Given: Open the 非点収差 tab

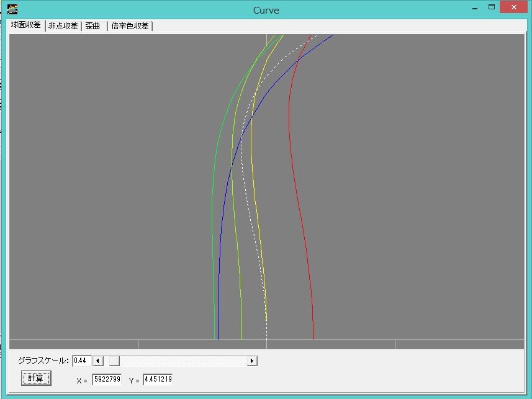Looking at the screenshot, I should [63, 26].
